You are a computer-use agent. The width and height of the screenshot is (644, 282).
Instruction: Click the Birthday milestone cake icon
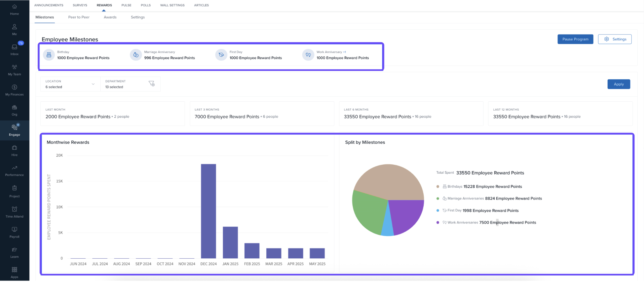click(x=49, y=55)
